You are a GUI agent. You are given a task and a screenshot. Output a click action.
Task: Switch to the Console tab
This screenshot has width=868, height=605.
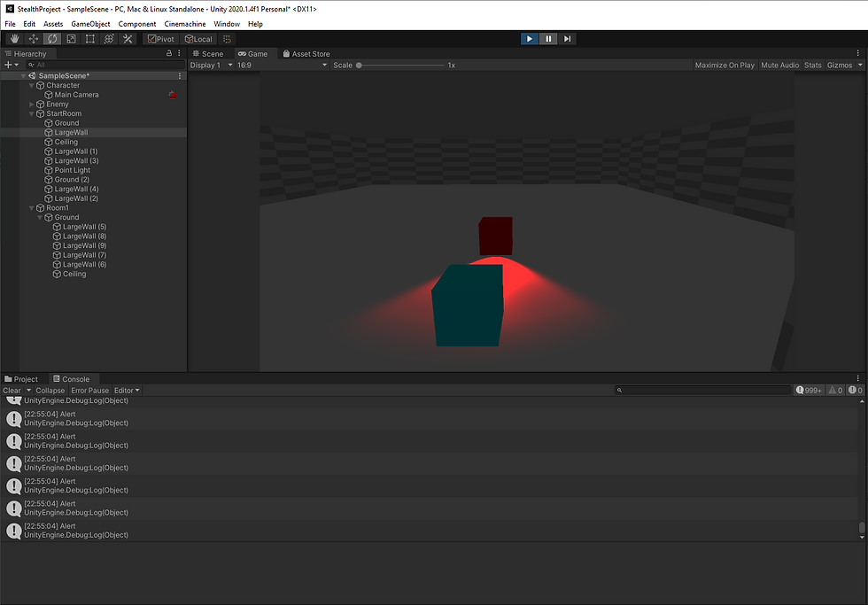pyautogui.click(x=72, y=379)
